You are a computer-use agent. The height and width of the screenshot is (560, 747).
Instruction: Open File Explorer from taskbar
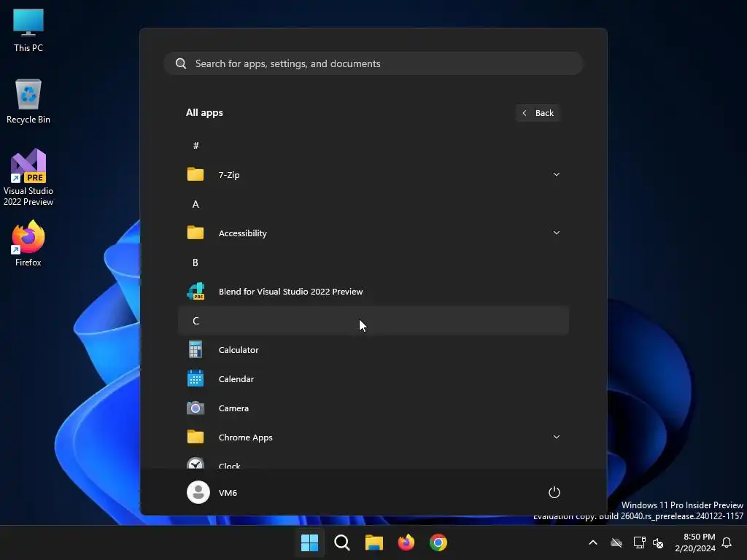click(x=374, y=542)
